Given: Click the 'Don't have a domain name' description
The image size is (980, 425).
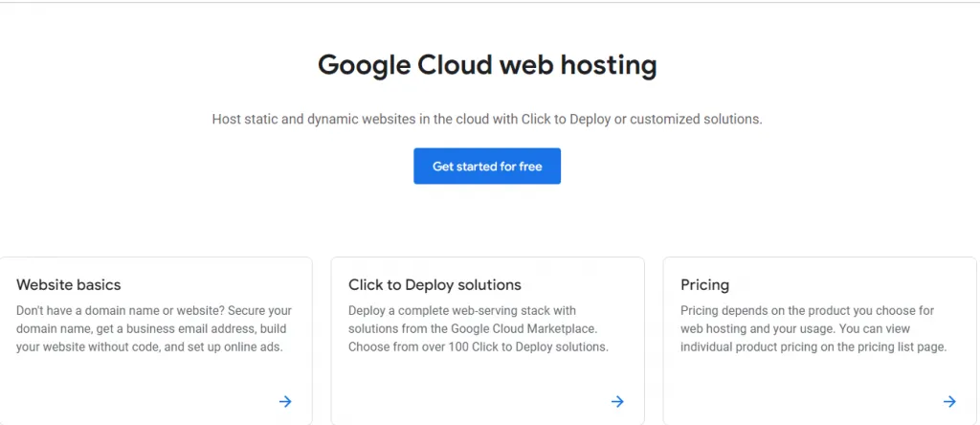Looking at the screenshot, I should point(154,328).
